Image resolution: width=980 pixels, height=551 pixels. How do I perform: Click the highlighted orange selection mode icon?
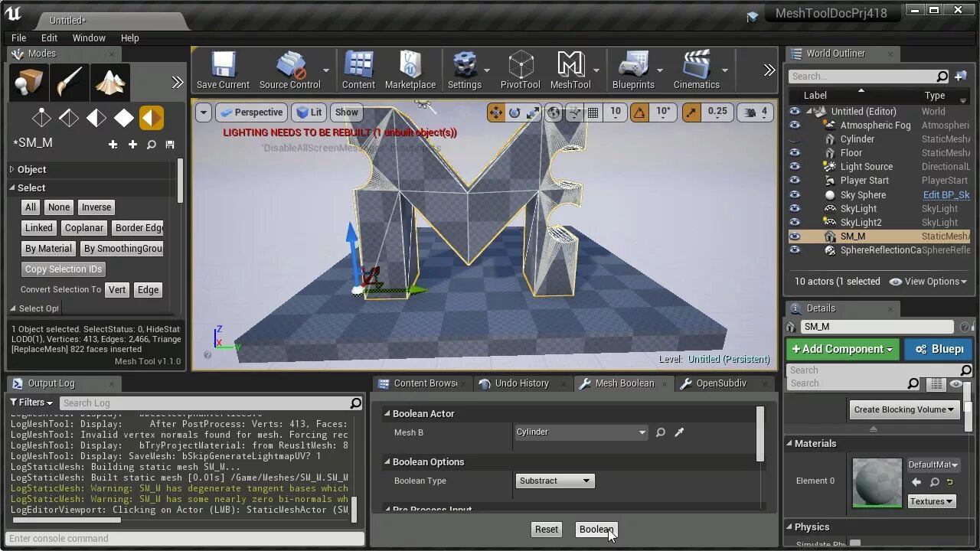pyautogui.click(x=152, y=118)
